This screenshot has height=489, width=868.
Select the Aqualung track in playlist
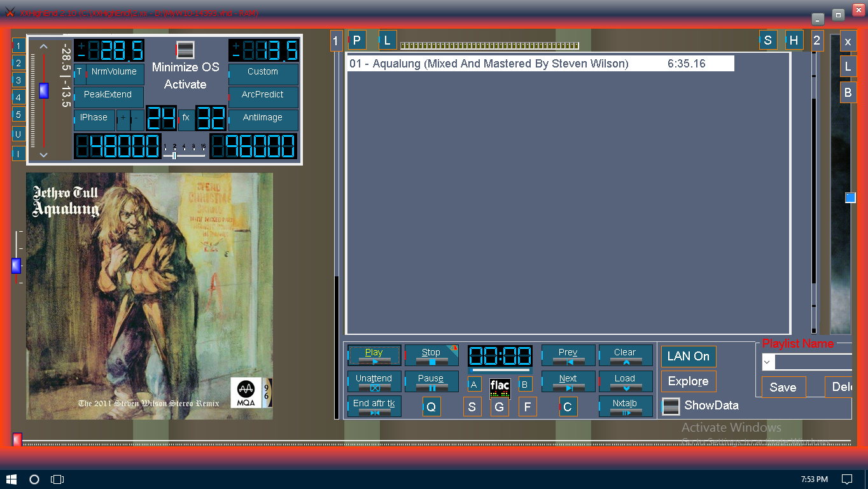point(541,64)
